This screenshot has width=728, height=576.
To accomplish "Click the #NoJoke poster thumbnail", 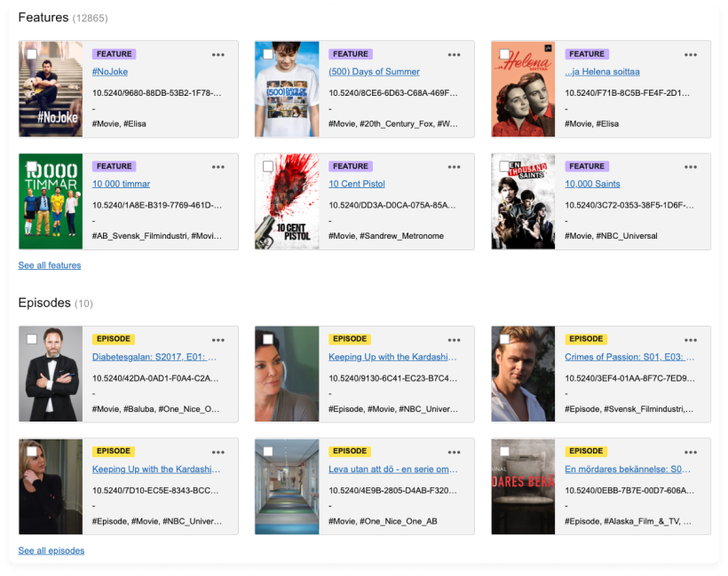I will tap(51, 89).
